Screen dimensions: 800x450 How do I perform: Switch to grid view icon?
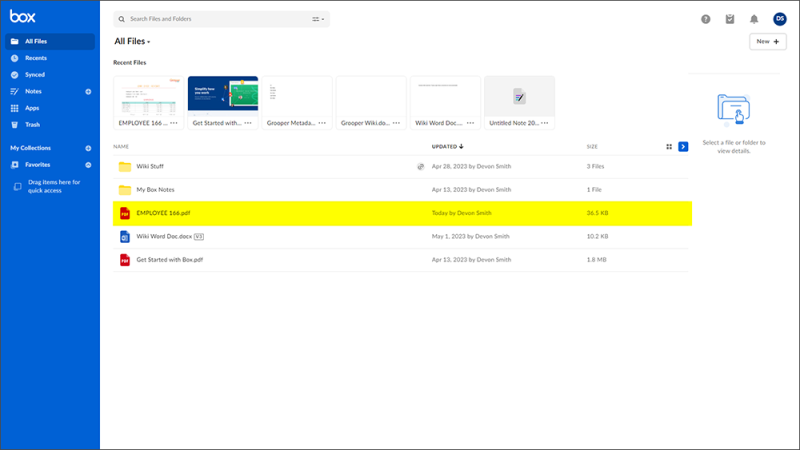point(669,147)
